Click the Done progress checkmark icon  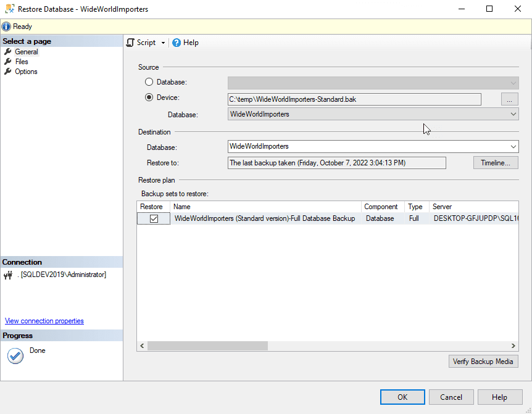(x=15, y=355)
